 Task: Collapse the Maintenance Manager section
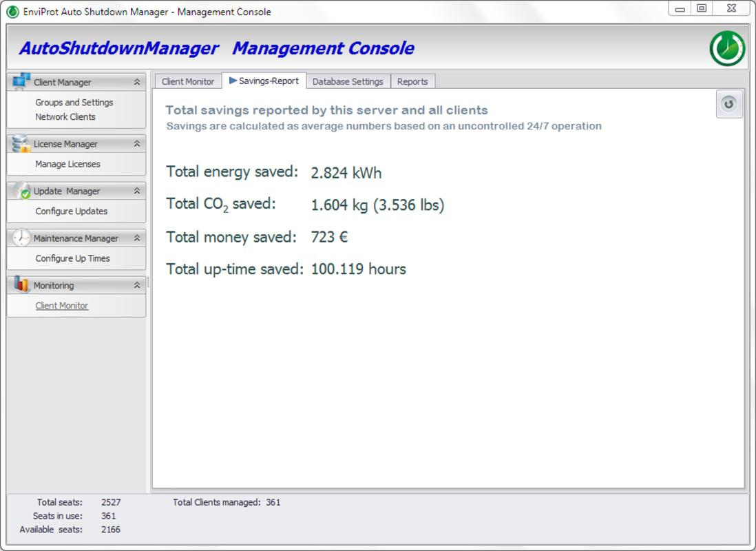tap(137, 238)
